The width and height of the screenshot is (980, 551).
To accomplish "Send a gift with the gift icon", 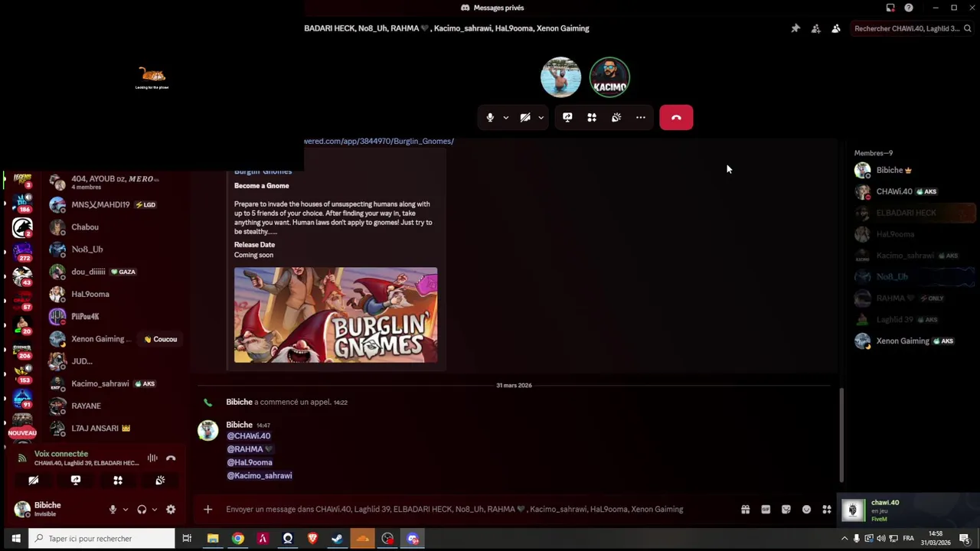I will [x=745, y=510].
